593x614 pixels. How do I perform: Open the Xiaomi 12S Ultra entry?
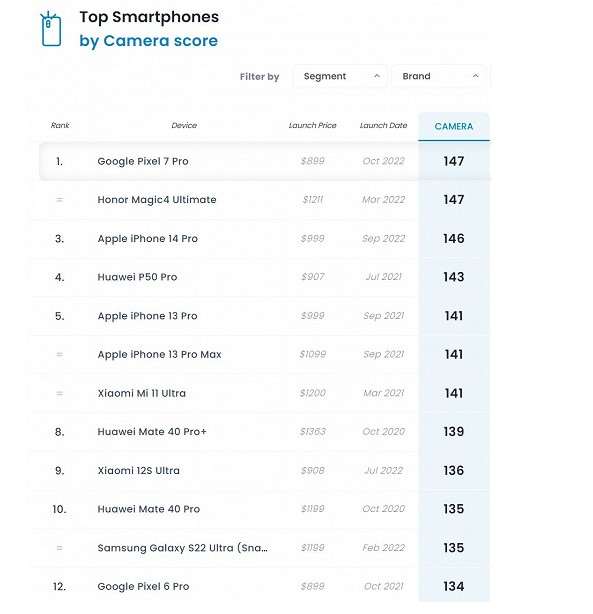pyautogui.click(x=139, y=470)
